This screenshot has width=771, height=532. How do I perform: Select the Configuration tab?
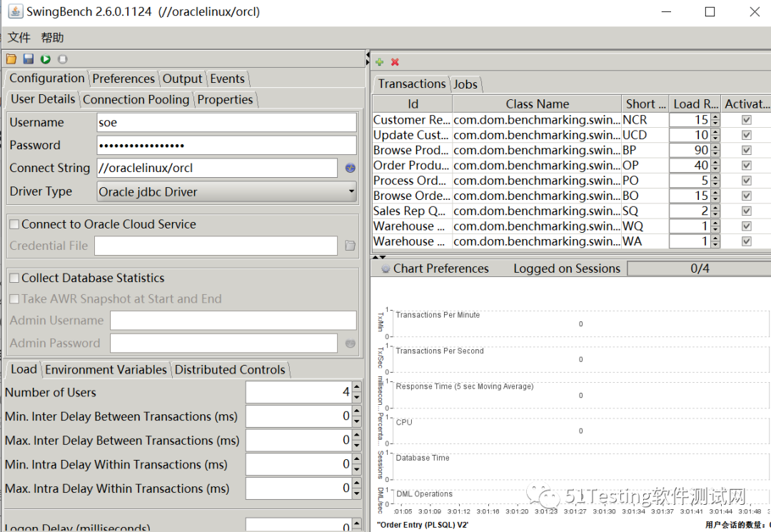pos(47,78)
